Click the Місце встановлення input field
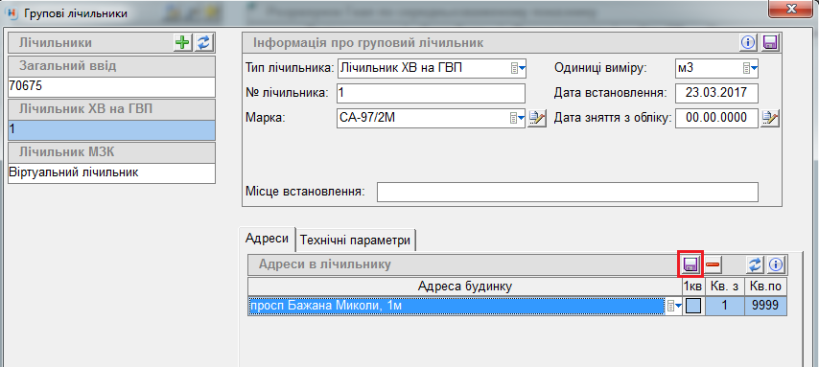819x367 pixels. coord(567,192)
